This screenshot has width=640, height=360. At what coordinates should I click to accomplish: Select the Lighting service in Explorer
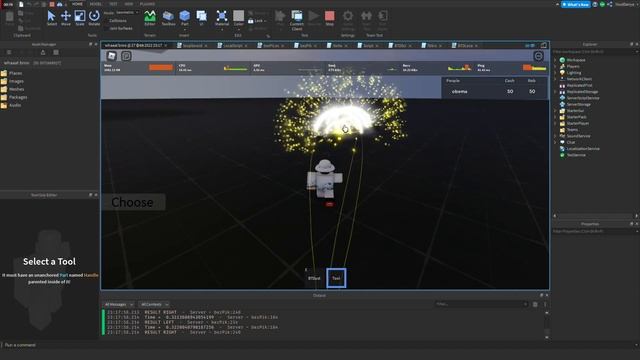pyautogui.click(x=573, y=73)
